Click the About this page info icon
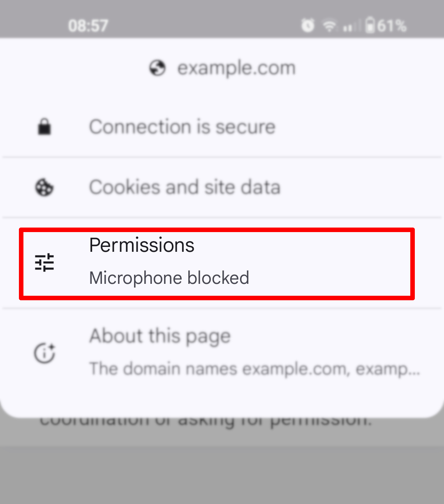This screenshot has width=444, height=504. [44, 353]
